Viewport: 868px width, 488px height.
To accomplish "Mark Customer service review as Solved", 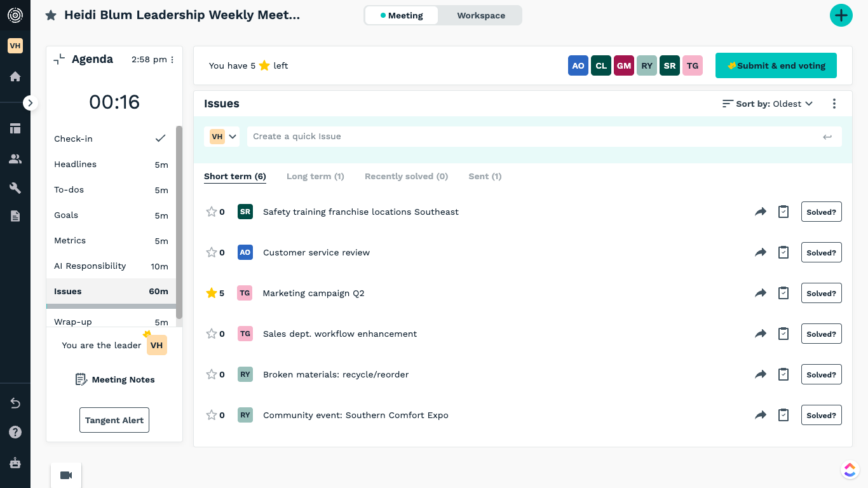I will coord(822,253).
